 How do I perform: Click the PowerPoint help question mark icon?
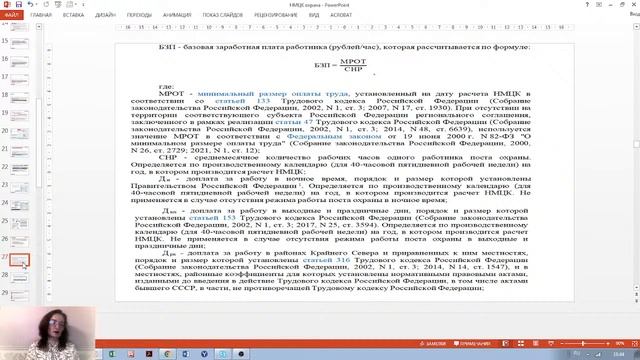pos(587,4)
